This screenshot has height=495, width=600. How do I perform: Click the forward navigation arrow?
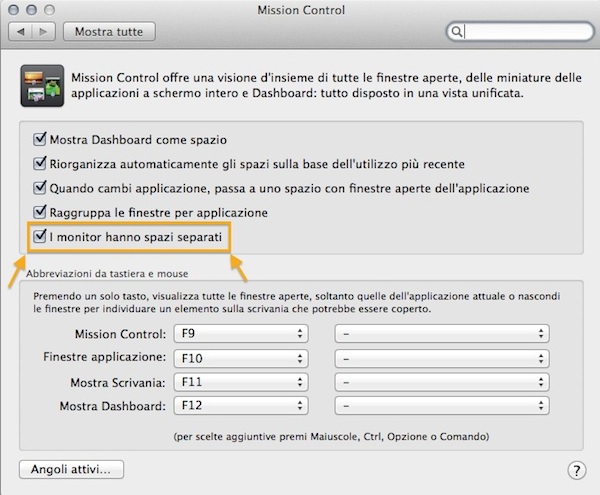point(44,32)
